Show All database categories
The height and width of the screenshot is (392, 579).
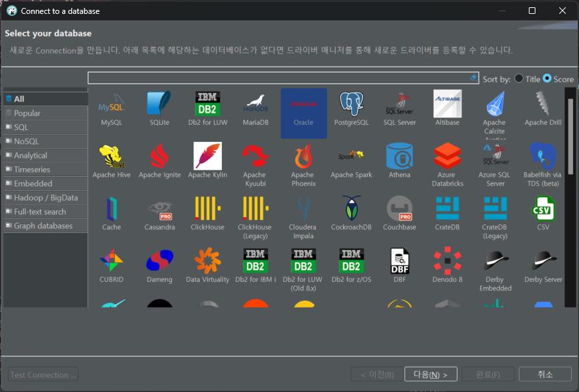(46, 99)
